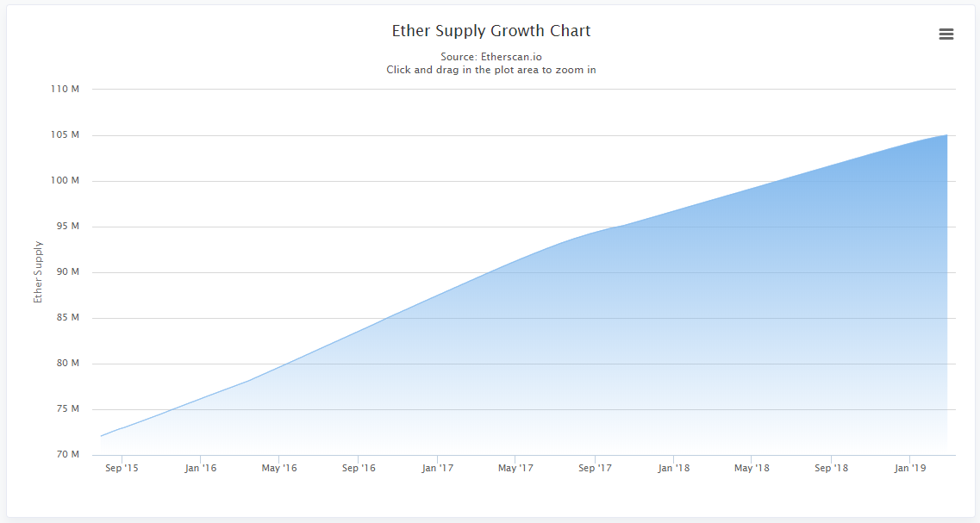Screen dimensions: 980x523
Task: Click the 90 M y-axis label
Action: 67,271
